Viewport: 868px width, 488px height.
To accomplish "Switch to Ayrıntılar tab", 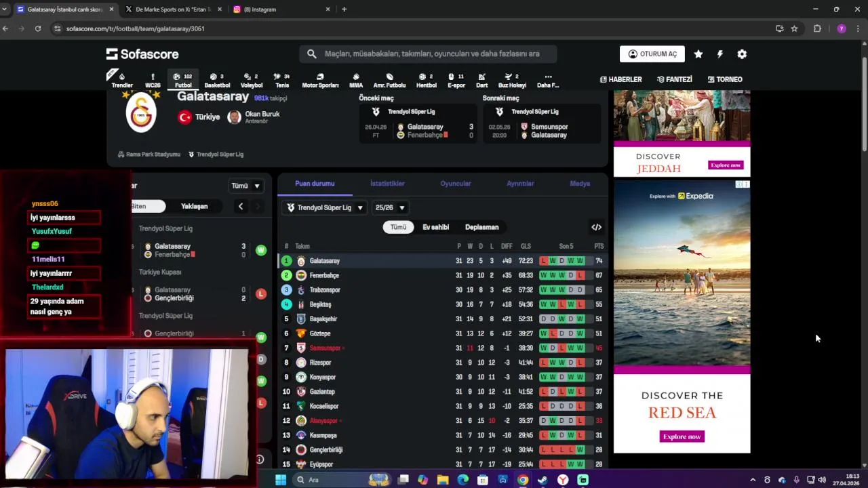I will tap(520, 184).
